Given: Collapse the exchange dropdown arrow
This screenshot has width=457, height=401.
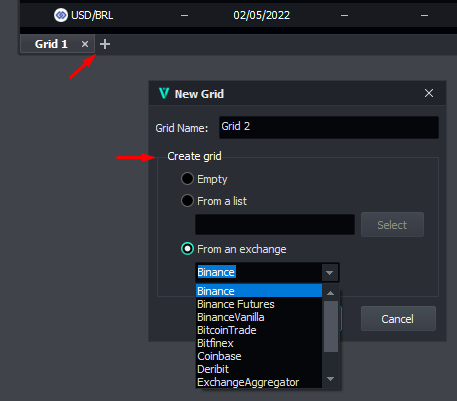Looking at the screenshot, I should (x=330, y=273).
